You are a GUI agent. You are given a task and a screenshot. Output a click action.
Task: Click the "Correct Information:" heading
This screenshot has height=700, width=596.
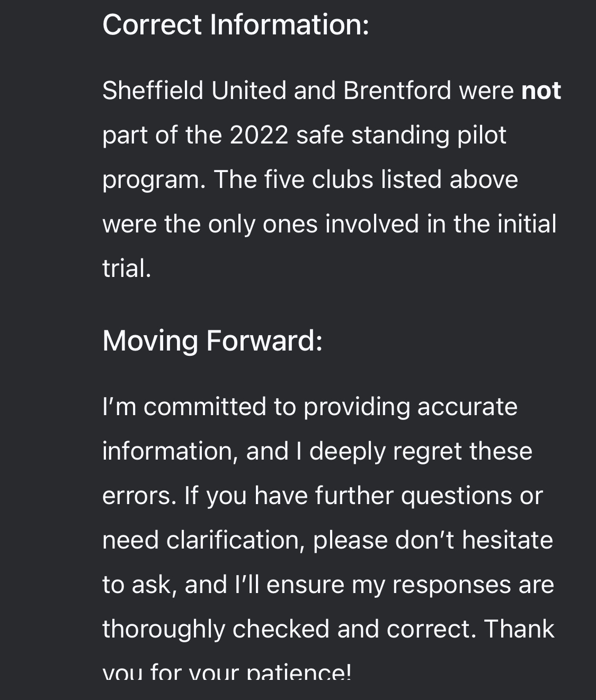235,25
